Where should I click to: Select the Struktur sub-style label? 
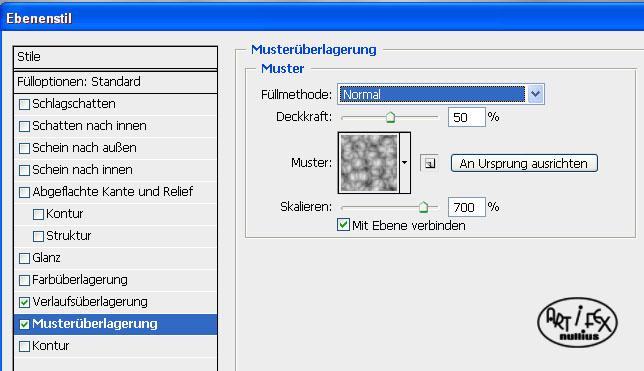pyautogui.click(x=69, y=236)
